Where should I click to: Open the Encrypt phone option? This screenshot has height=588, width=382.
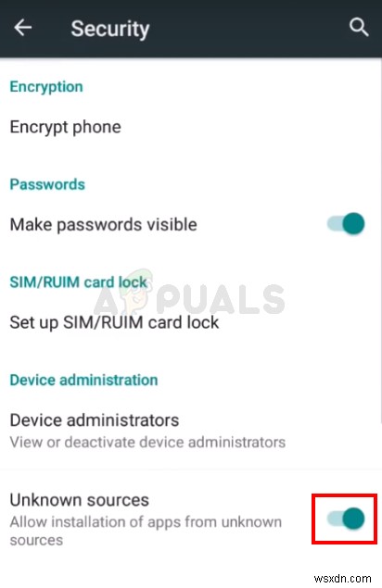[191, 127]
